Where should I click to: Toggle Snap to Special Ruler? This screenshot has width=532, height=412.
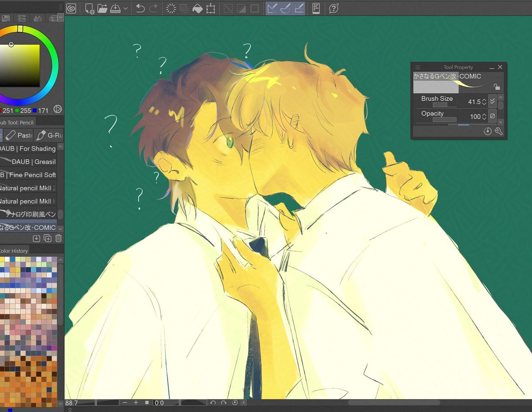pyautogui.click(x=286, y=8)
